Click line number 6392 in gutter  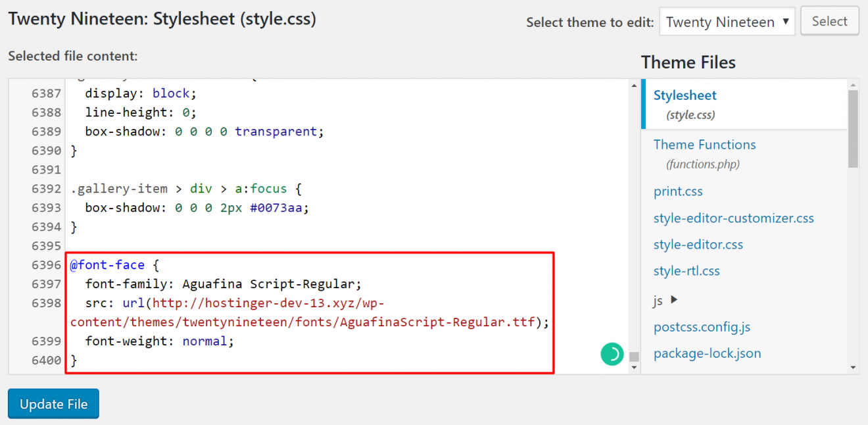(46, 189)
